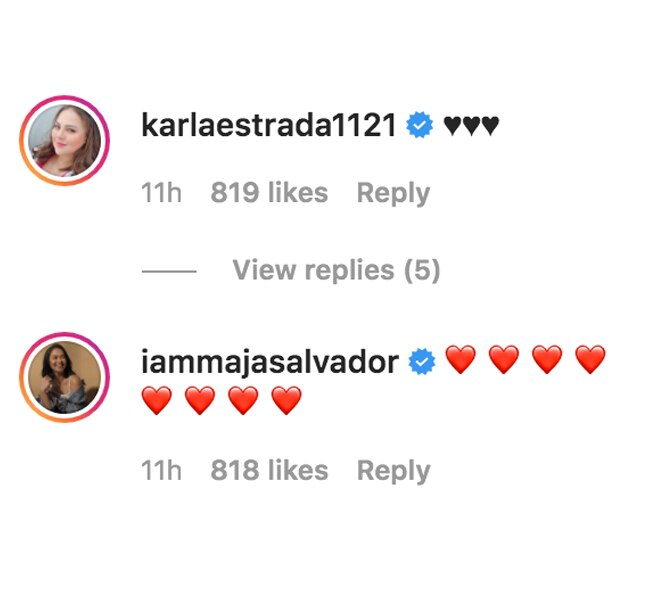Reply to karlaestrada1121's comment
The height and width of the screenshot is (600, 660).
pyautogui.click(x=393, y=193)
